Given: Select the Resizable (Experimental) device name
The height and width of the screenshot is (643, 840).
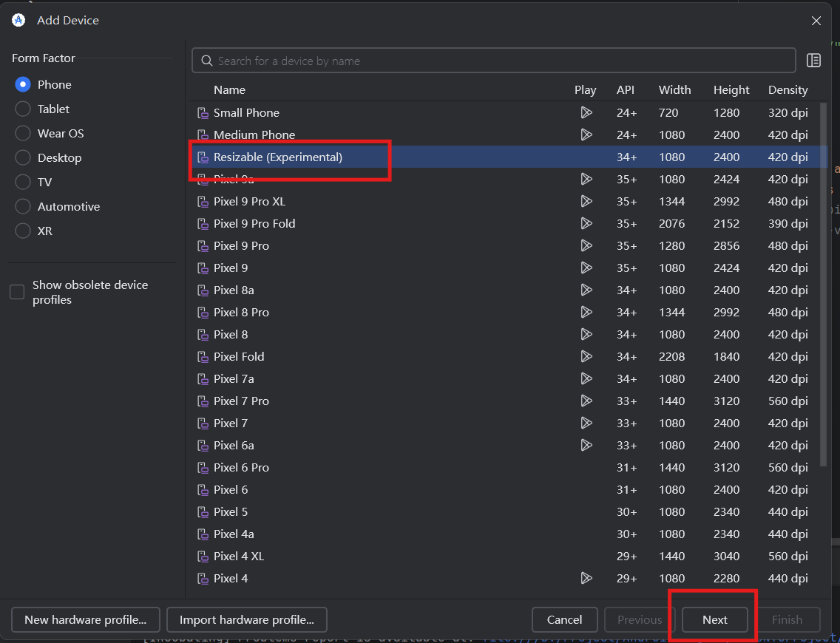Looking at the screenshot, I should click(278, 157).
